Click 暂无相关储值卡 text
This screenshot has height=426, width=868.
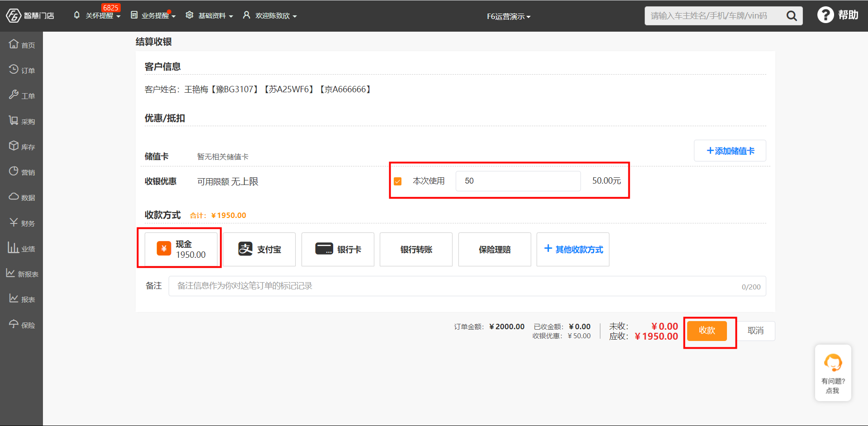tap(223, 156)
